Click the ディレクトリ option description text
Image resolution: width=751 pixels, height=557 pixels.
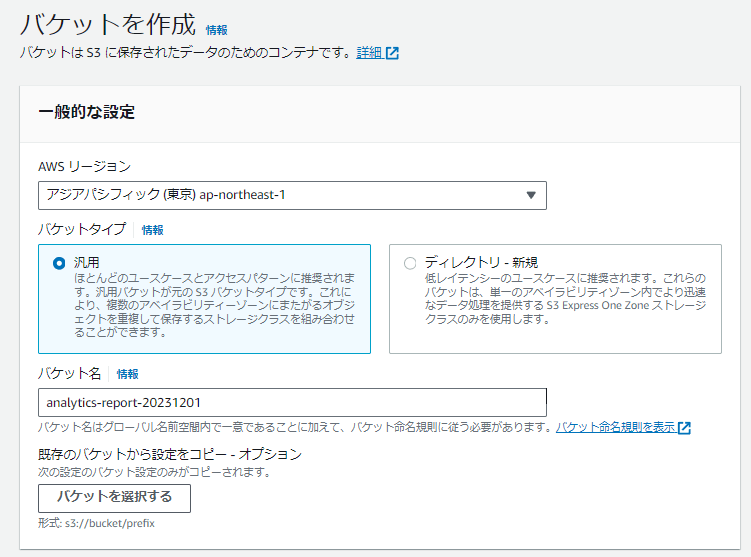click(565, 298)
